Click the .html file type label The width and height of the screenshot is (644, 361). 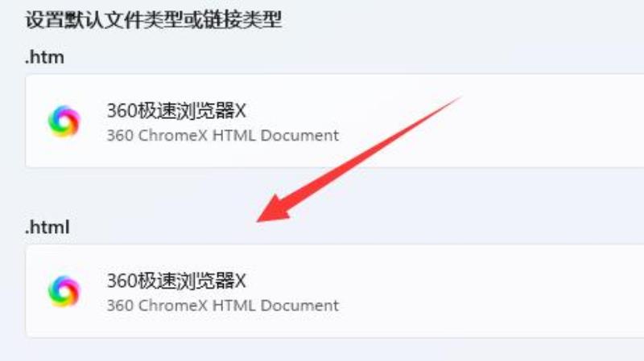[47, 228]
